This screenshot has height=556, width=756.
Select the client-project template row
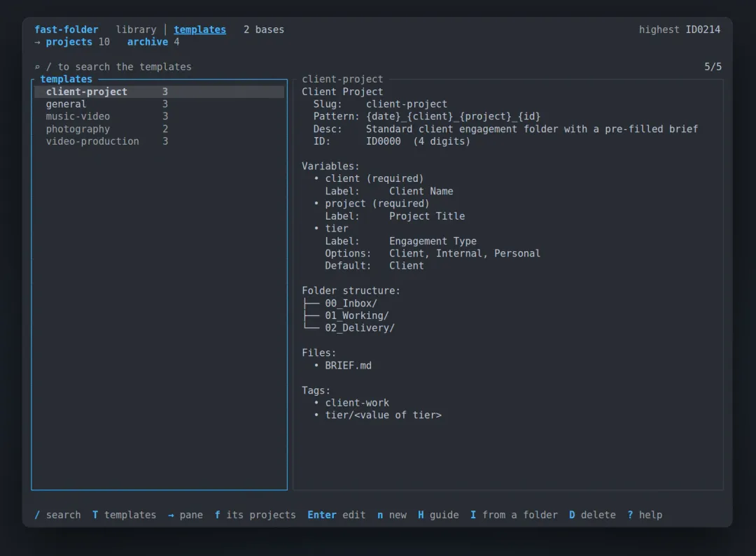point(159,92)
